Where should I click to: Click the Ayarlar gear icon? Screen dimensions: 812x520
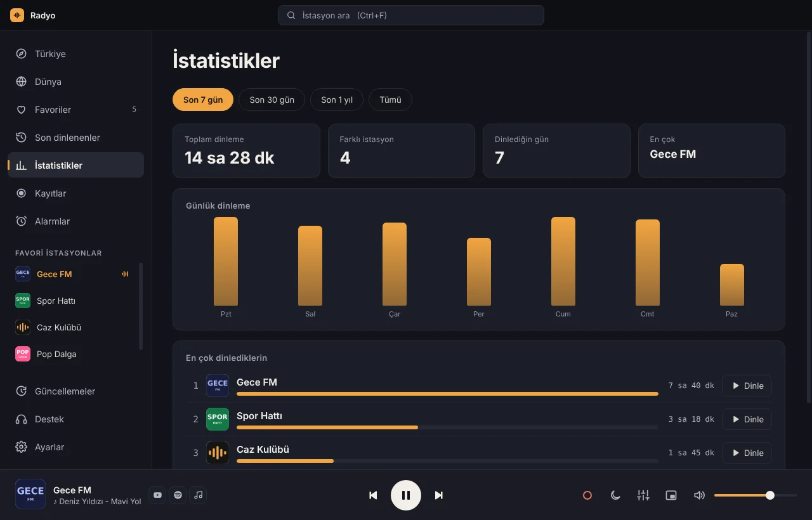click(x=21, y=447)
